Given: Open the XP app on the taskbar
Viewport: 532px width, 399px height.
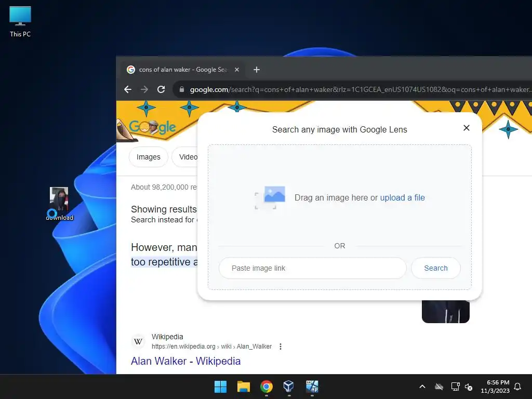Looking at the screenshot, I should click(x=312, y=387).
